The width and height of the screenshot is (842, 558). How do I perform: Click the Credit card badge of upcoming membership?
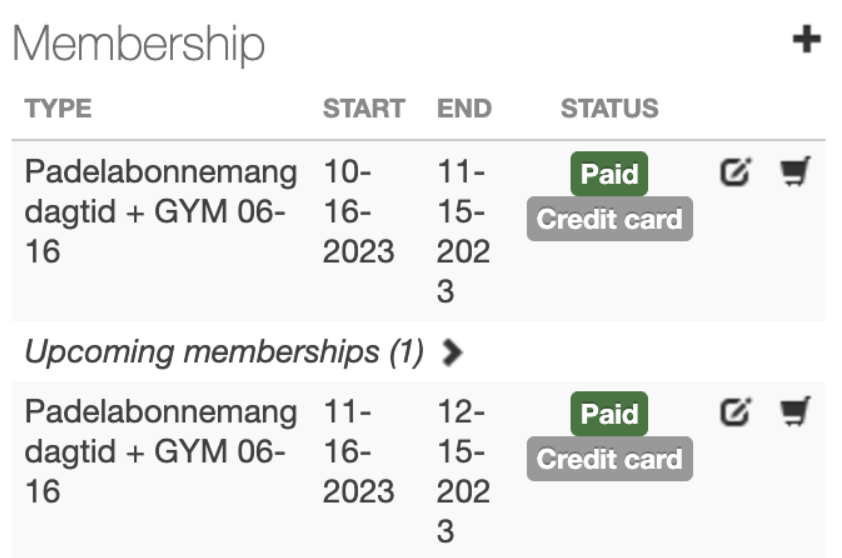pos(609,459)
